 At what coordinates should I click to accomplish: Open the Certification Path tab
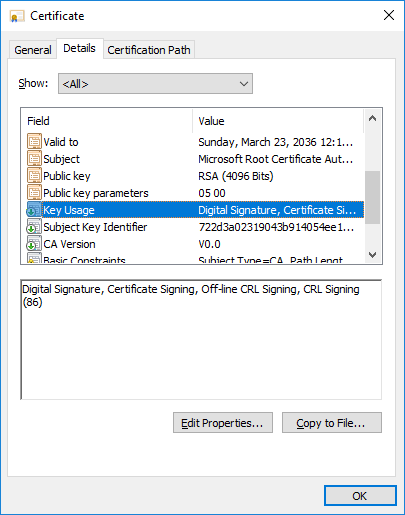click(x=149, y=50)
